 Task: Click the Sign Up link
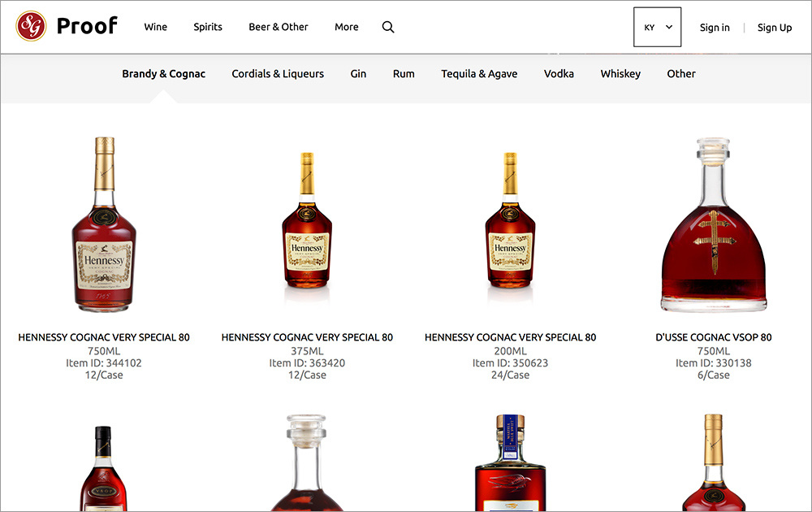point(774,28)
